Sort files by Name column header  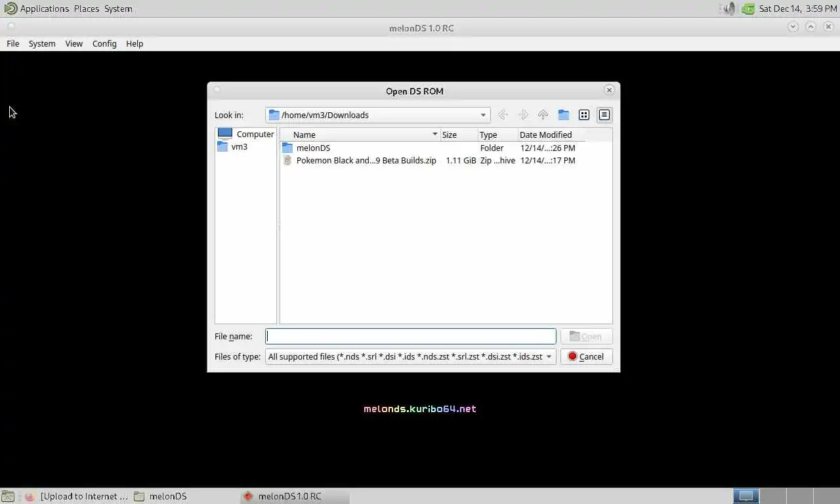(360, 135)
